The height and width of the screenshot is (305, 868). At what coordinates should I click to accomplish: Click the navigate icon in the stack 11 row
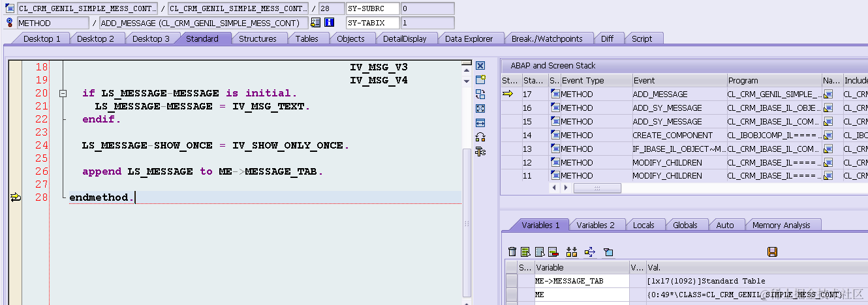coord(828,176)
